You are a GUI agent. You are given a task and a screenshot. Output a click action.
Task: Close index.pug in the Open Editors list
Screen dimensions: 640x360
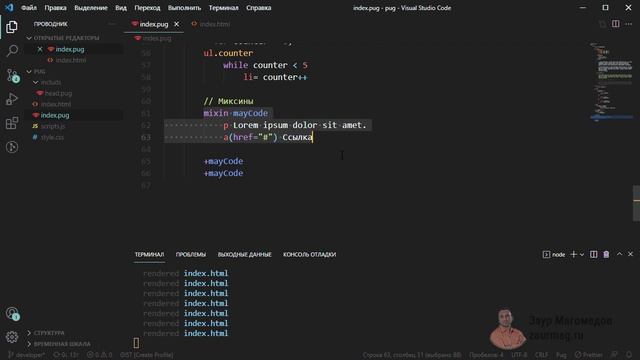coord(40,49)
